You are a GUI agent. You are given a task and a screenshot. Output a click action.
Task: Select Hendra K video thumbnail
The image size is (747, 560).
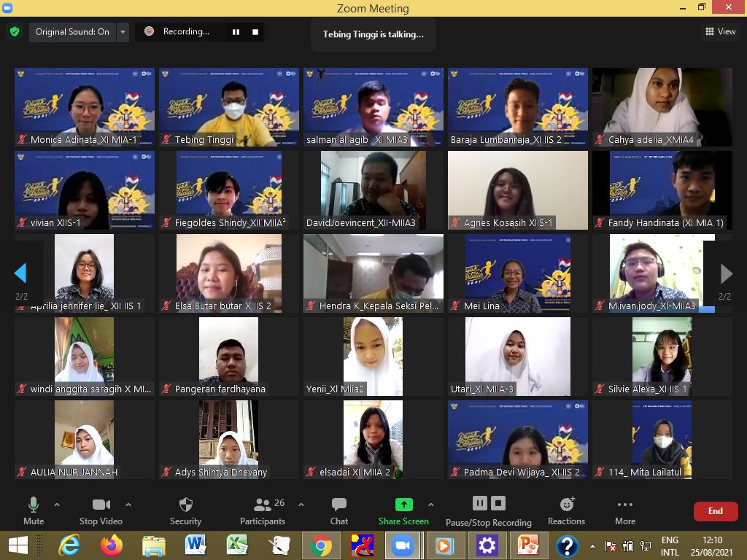click(373, 273)
